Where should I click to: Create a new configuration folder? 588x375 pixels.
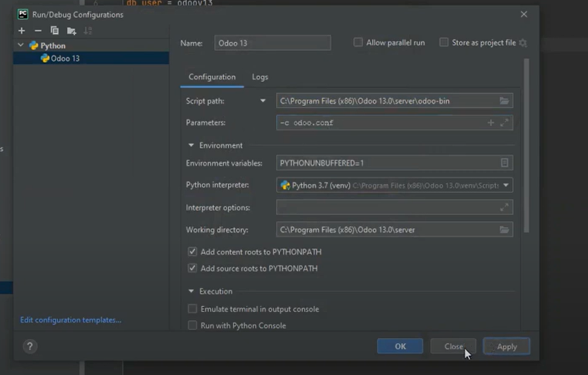point(71,30)
